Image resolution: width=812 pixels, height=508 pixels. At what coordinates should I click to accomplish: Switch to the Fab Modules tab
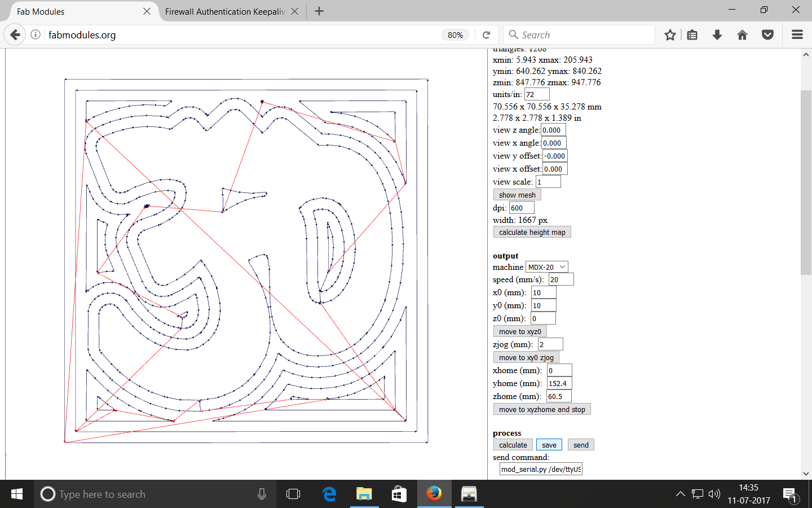pyautogui.click(x=78, y=11)
